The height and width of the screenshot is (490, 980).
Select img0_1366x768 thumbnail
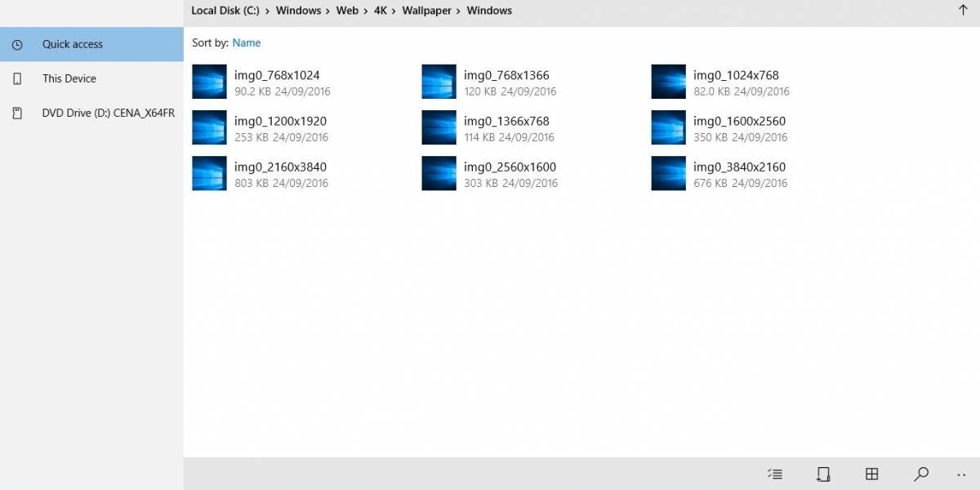click(x=439, y=127)
